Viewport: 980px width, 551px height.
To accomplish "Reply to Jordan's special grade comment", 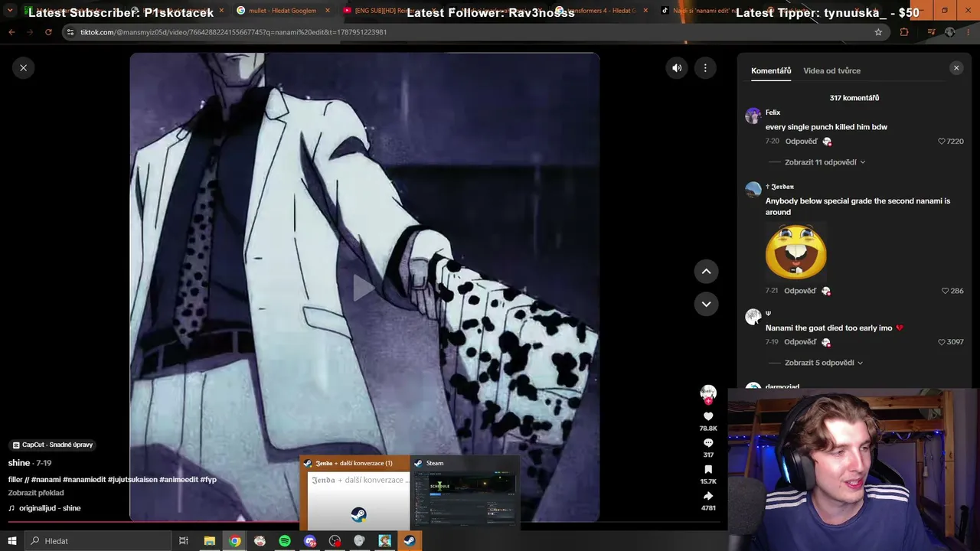I will pos(800,291).
